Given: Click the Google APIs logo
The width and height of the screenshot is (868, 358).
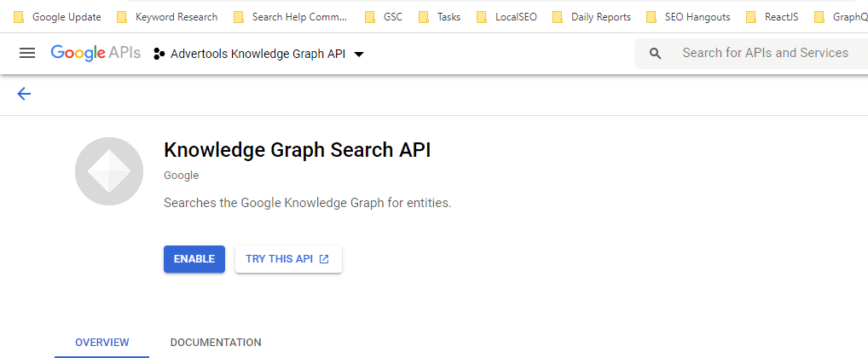Looking at the screenshot, I should coord(95,53).
